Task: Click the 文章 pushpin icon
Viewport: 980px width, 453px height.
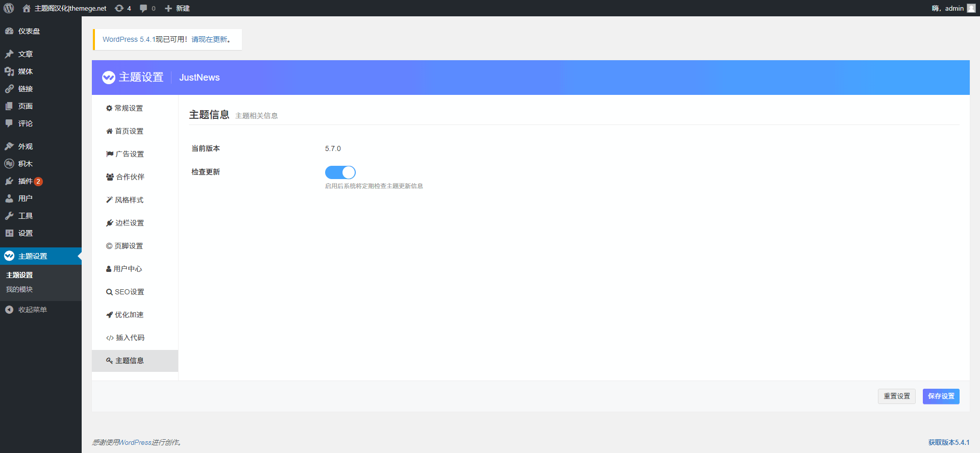Action: pos(9,54)
